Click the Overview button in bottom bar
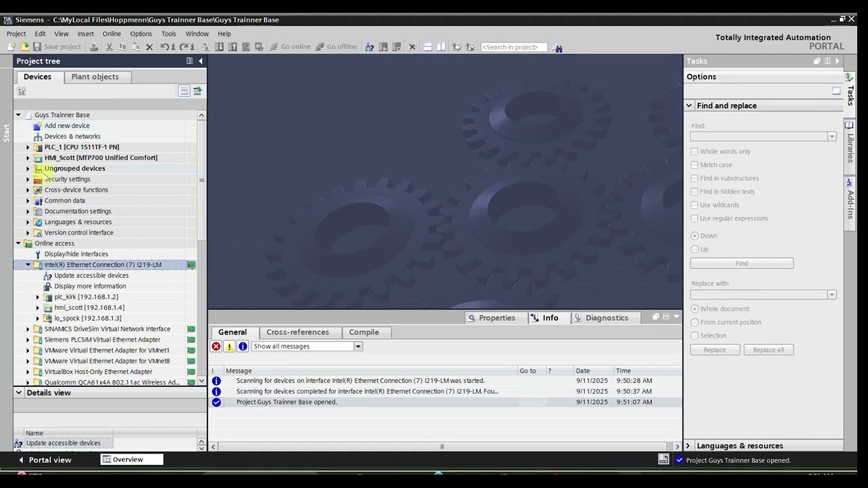Viewport: 868px width, 488px height. tap(132, 460)
